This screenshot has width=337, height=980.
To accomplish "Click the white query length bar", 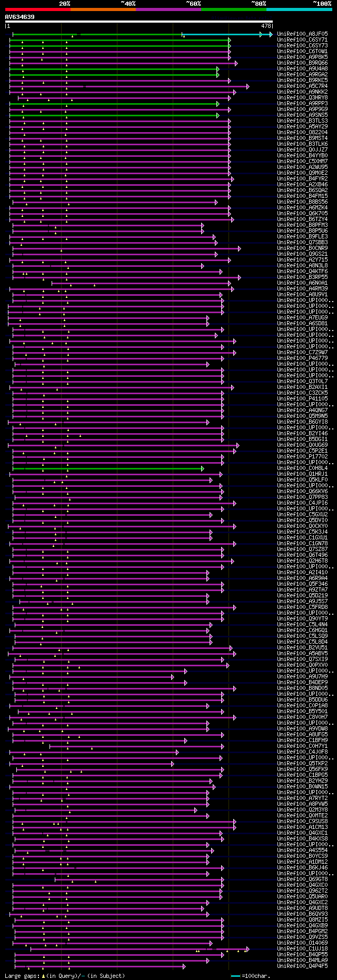I will click(139, 22).
